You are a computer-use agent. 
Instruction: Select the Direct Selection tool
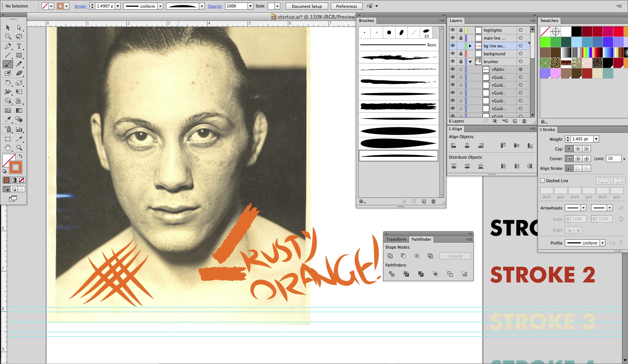[x=19, y=28]
